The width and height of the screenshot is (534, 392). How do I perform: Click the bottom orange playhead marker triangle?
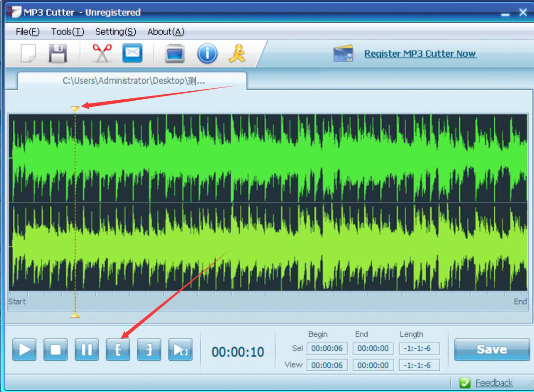(75, 315)
